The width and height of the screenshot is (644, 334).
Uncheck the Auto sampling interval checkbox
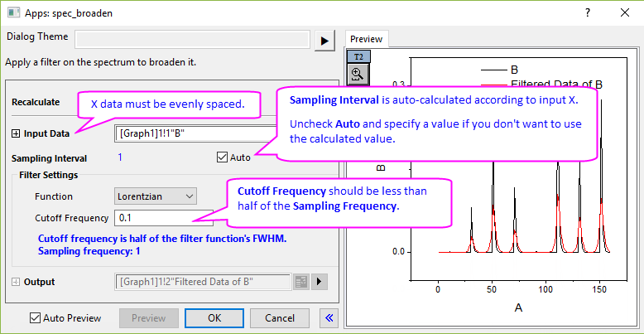222,157
